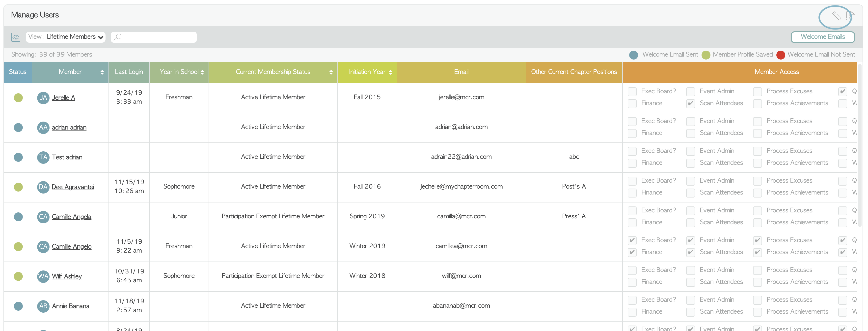868x331 pixels.
Task: Click the pencil edit icon
Action: 837,16
